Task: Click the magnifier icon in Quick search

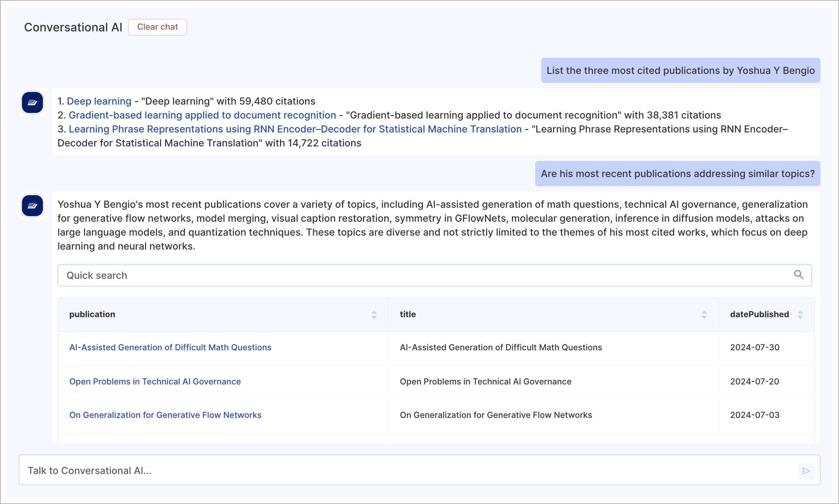Action: coord(799,275)
